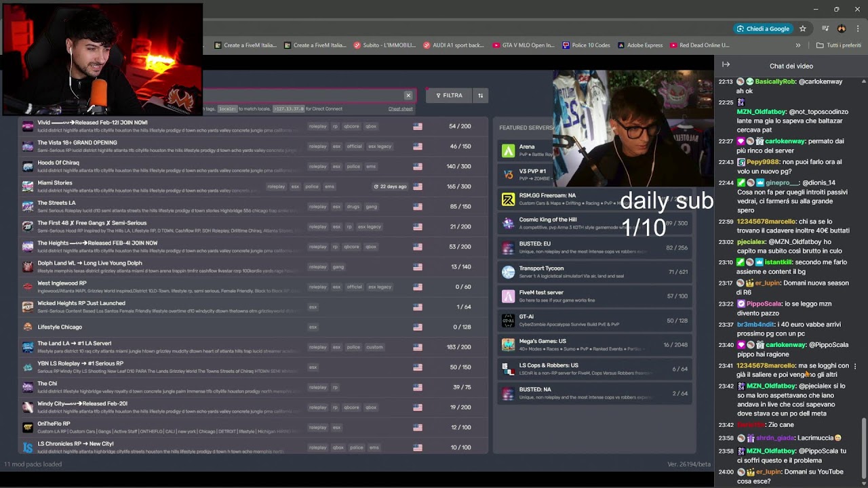Open The Streets LA server icon
Screen dimensions: 868x488
(x=28, y=206)
